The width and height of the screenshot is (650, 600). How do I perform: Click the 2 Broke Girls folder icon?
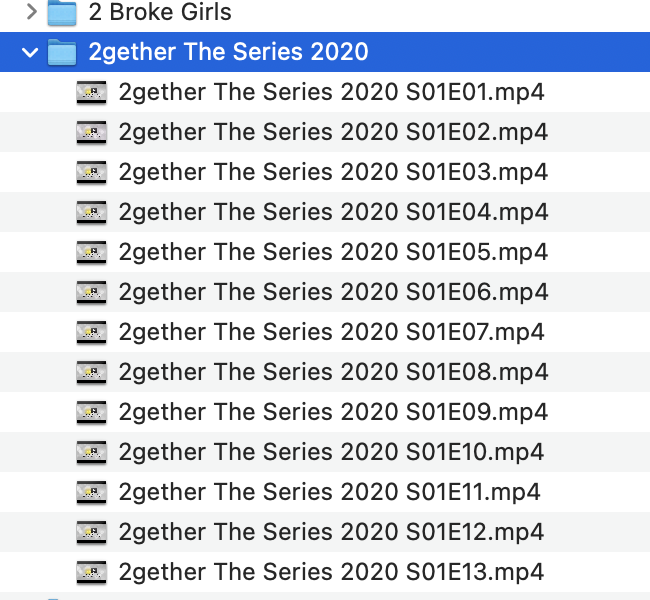point(62,13)
